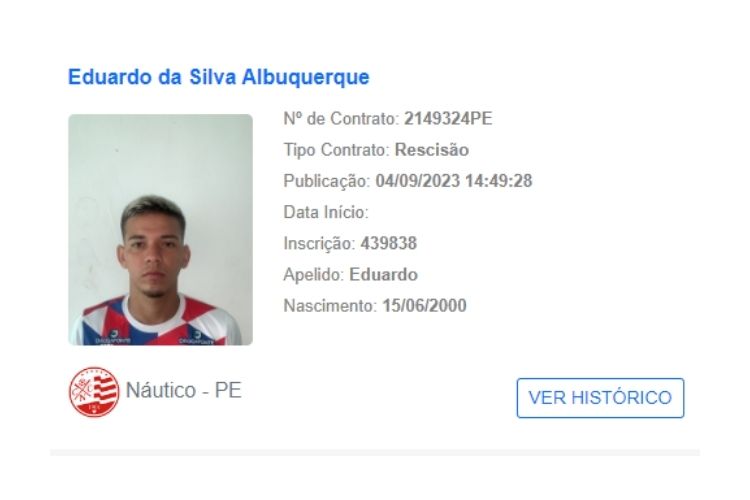Click the Nascimento label

click(330, 306)
